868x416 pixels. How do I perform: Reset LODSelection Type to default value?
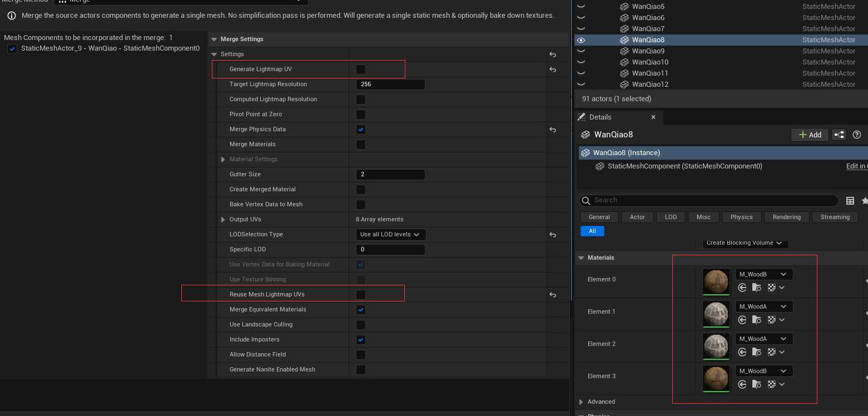coord(553,235)
